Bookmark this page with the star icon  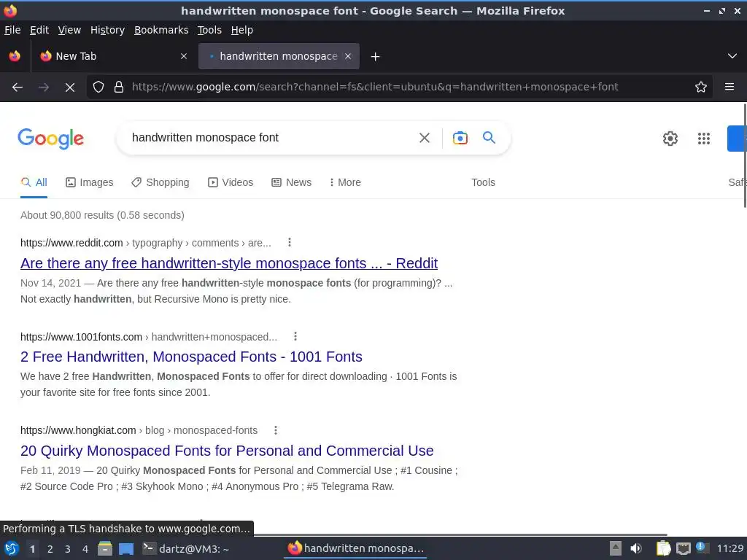pos(700,87)
